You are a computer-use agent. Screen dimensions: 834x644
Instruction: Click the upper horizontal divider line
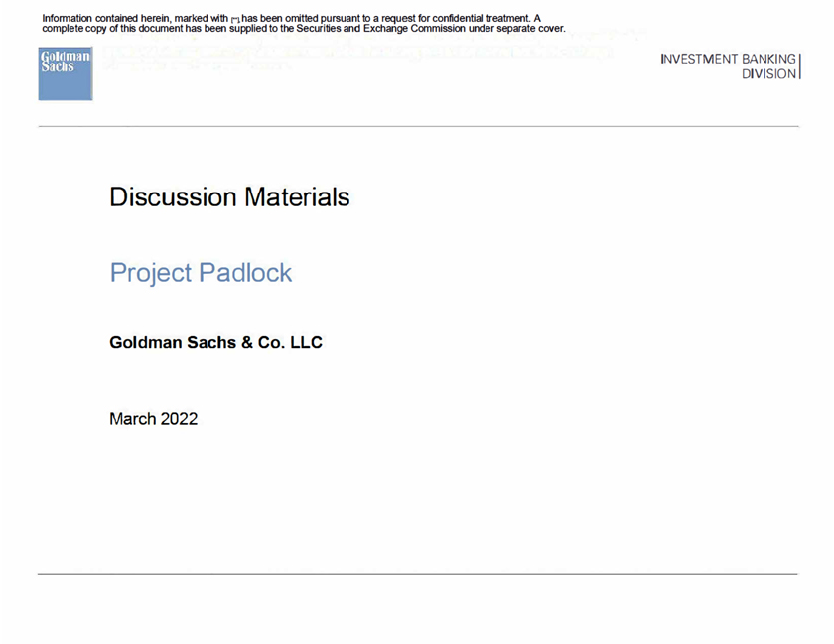pyautogui.click(x=417, y=127)
